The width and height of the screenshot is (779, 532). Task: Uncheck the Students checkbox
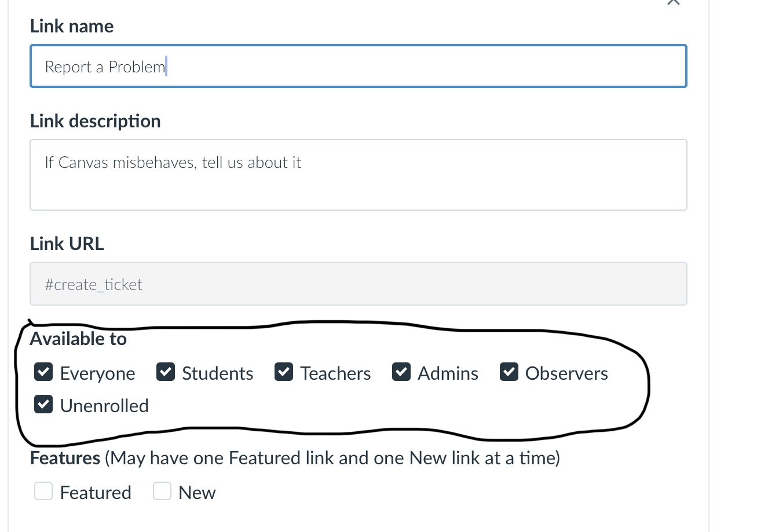coord(166,372)
